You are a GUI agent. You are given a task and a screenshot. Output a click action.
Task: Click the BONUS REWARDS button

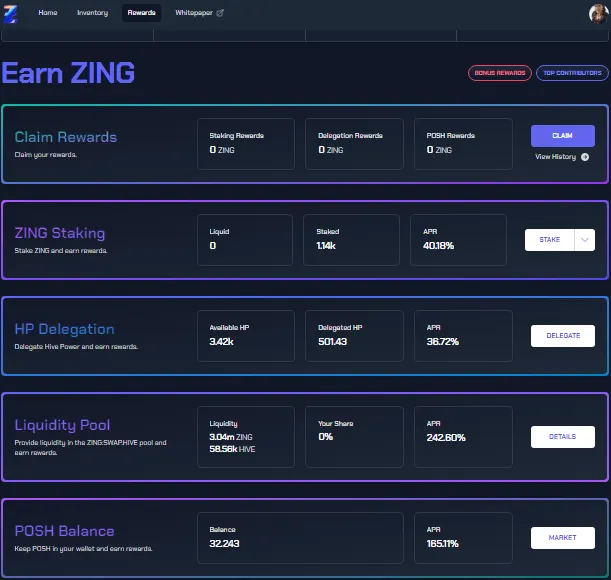500,73
